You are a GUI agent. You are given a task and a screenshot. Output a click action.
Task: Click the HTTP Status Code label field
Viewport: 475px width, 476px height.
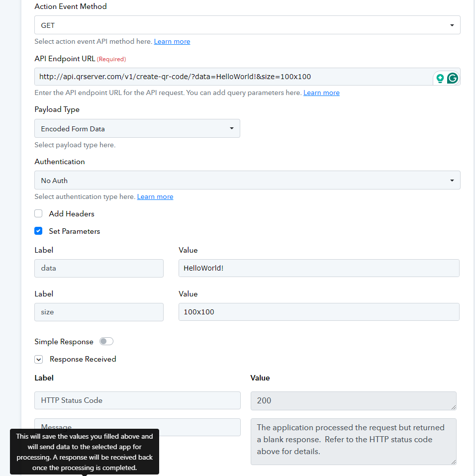tap(137, 400)
